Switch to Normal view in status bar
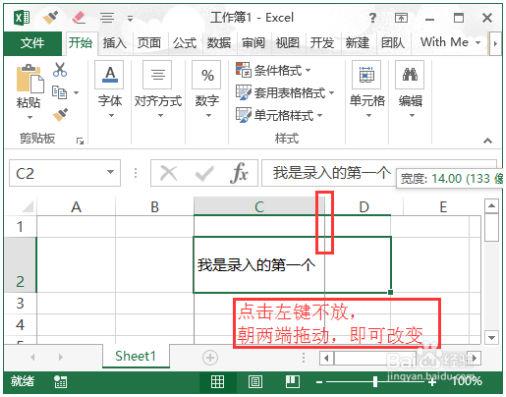This screenshot has width=506, height=397. (x=217, y=381)
